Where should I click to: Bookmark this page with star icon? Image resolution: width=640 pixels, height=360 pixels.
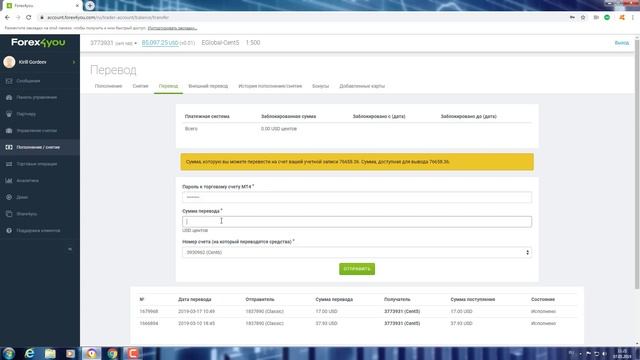583,18
